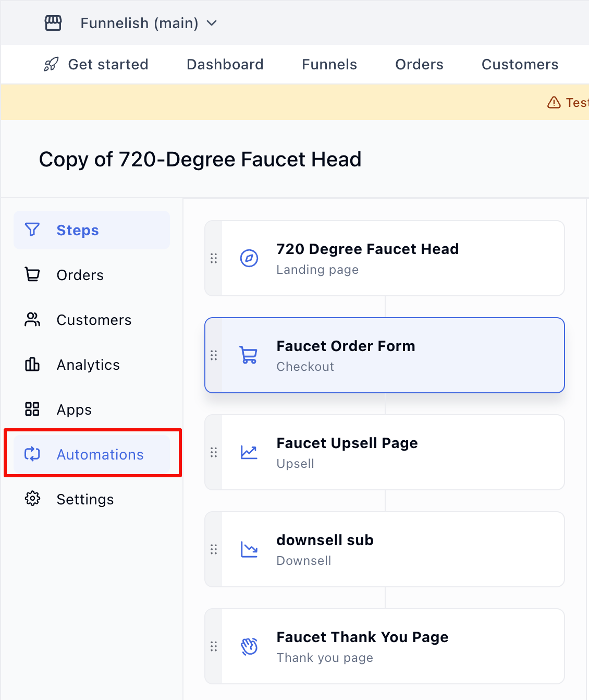Click the sidebar Customers people icon
589x700 pixels.
[32, 320]
